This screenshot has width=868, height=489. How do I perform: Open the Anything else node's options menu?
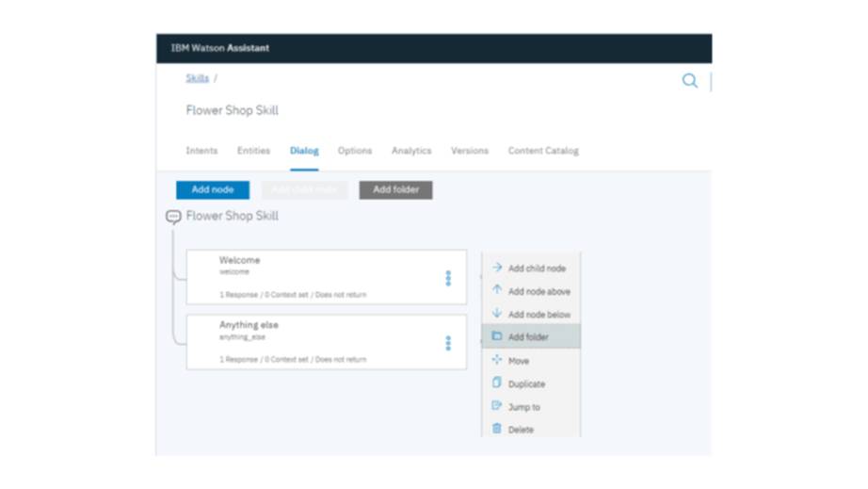[x=448, y=343]
